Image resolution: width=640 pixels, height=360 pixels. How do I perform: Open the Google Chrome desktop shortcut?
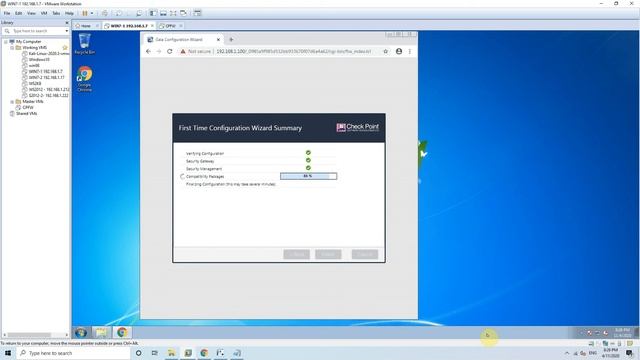click(x=84, y=79)
